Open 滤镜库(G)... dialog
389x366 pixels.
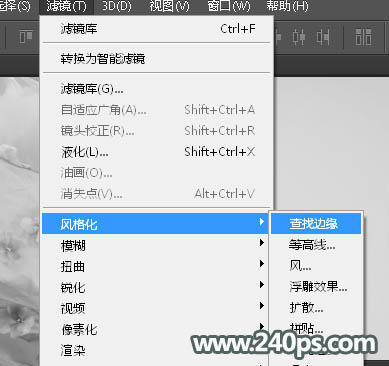[157, 89]
